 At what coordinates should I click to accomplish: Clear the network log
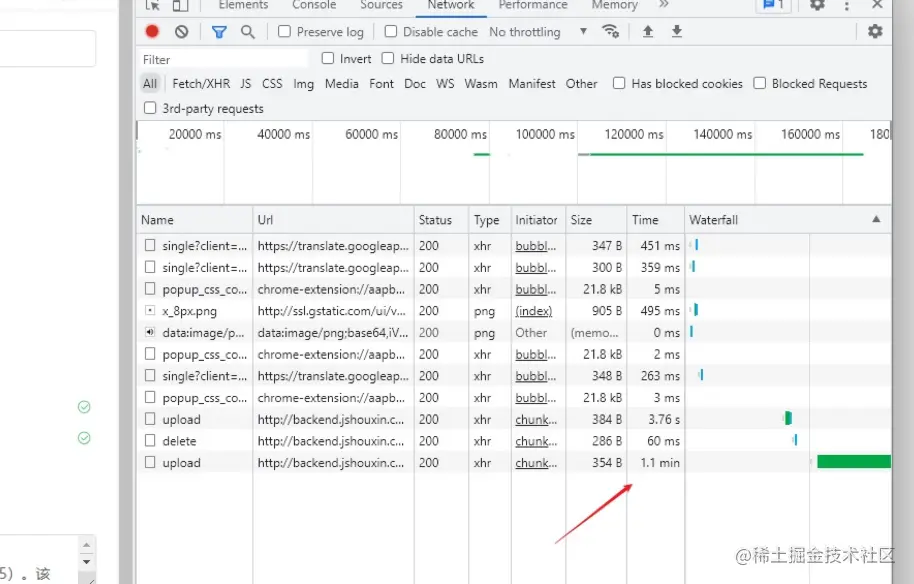coord(181,31)
